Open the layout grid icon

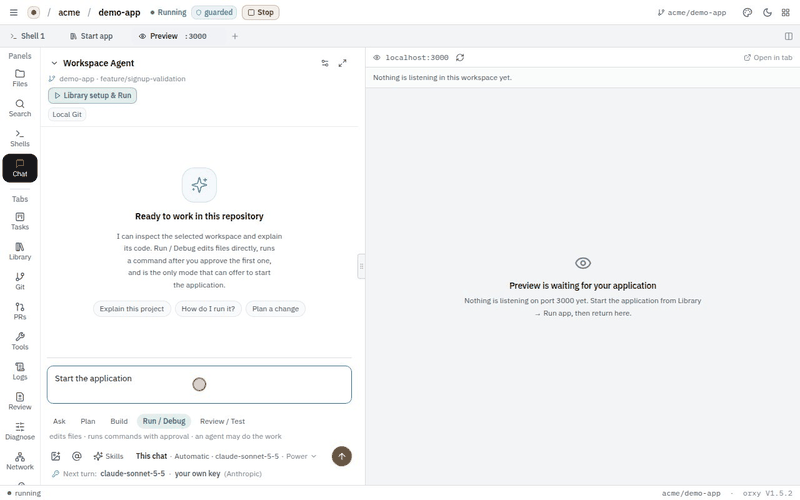(786, 12)
